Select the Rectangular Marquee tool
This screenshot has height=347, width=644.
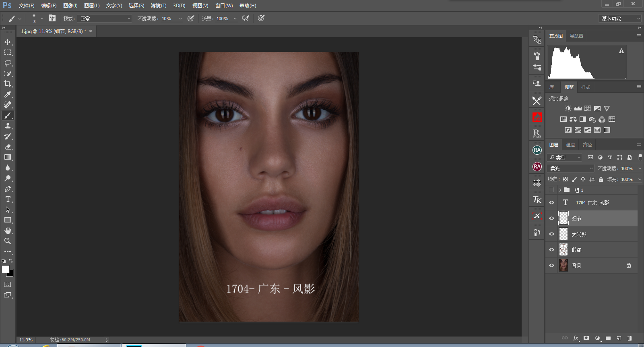click(8, 52)
